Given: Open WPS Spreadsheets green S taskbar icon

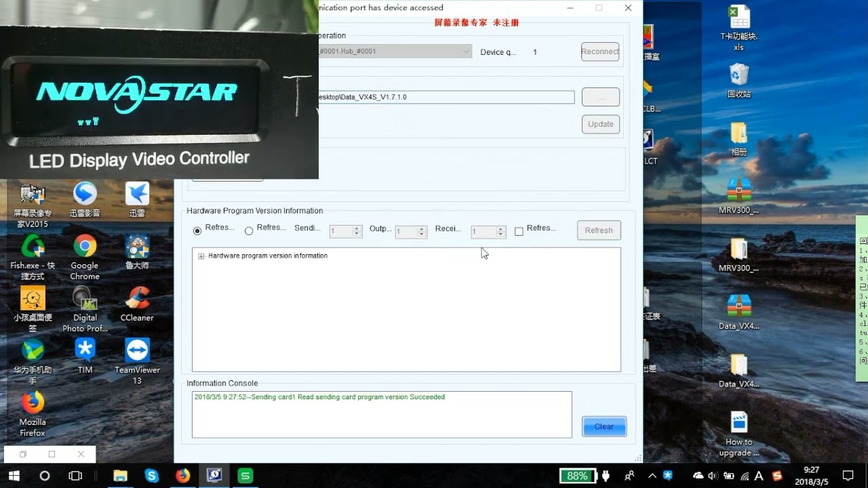Looking at the screenshot, I should tap(245, 476).
